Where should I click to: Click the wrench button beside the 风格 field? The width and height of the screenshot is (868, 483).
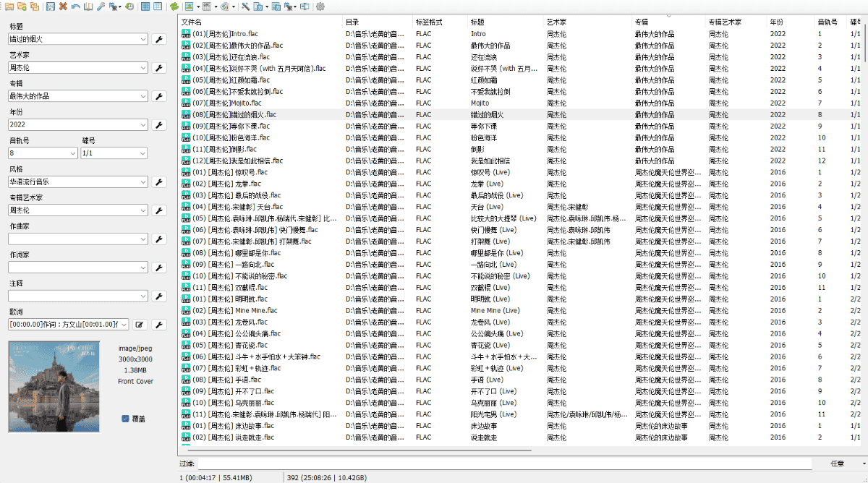160,181
